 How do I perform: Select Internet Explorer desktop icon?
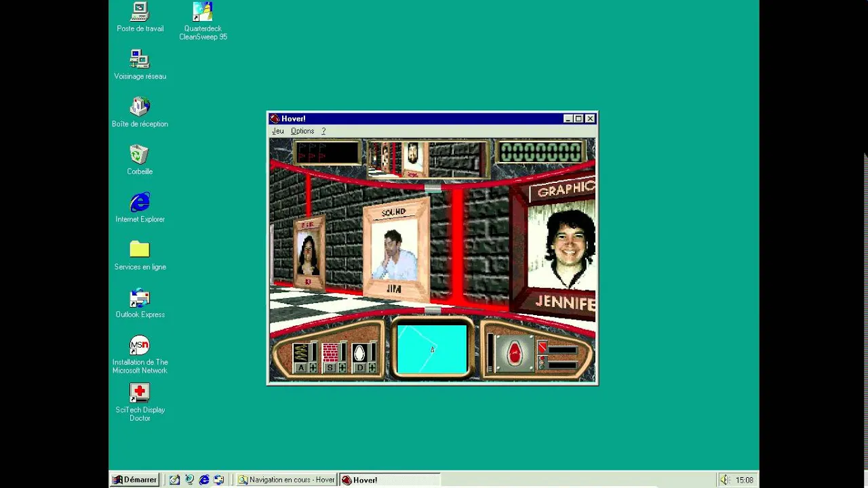[140, 207]
